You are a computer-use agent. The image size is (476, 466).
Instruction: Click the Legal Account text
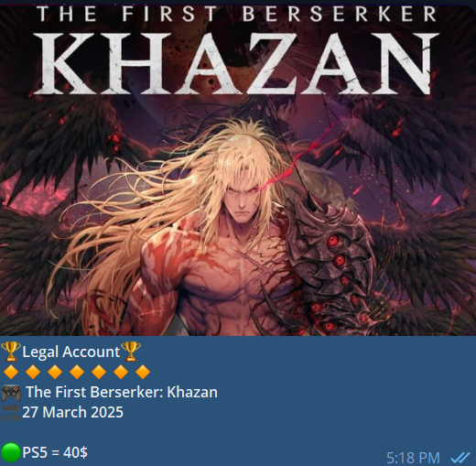point(71,352)
